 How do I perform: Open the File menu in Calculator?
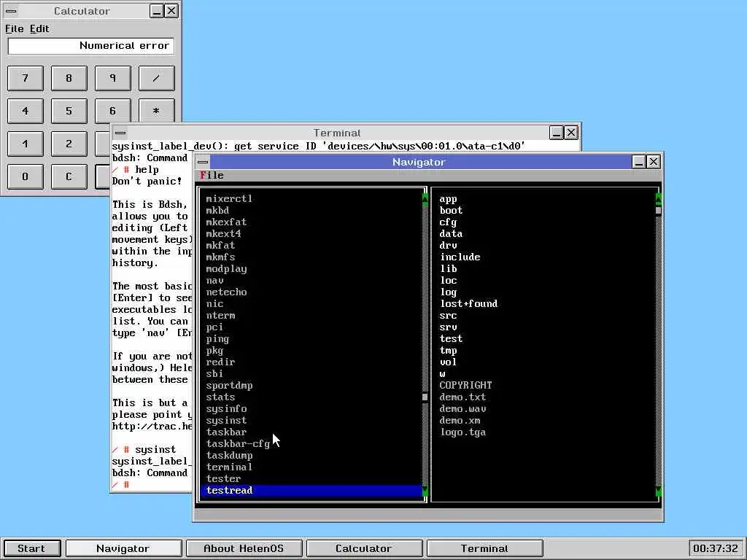coord(15,28)
